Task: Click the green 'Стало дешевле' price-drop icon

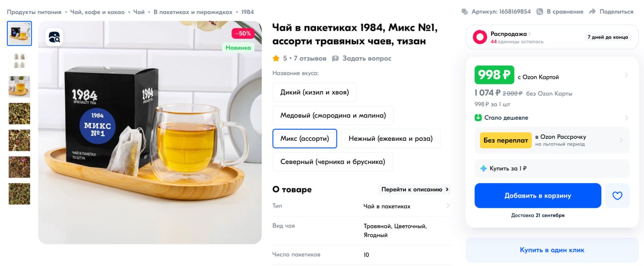Action: coord(478,118)
